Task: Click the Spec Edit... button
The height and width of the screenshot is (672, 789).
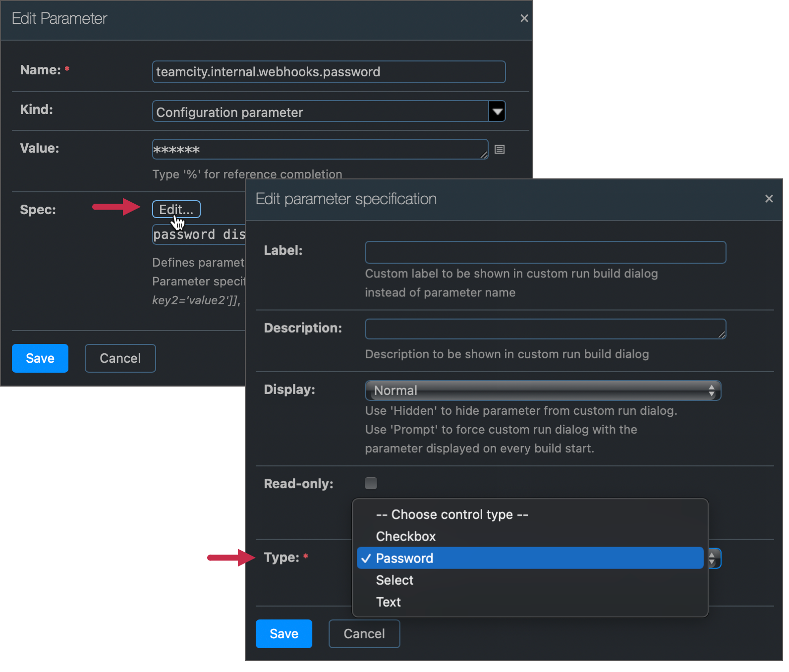Action: click(176, 209)
